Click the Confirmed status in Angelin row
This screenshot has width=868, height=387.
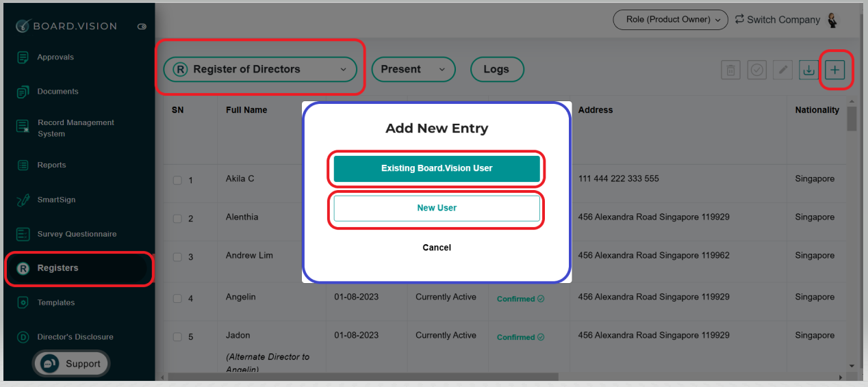(x=520, y=299)
